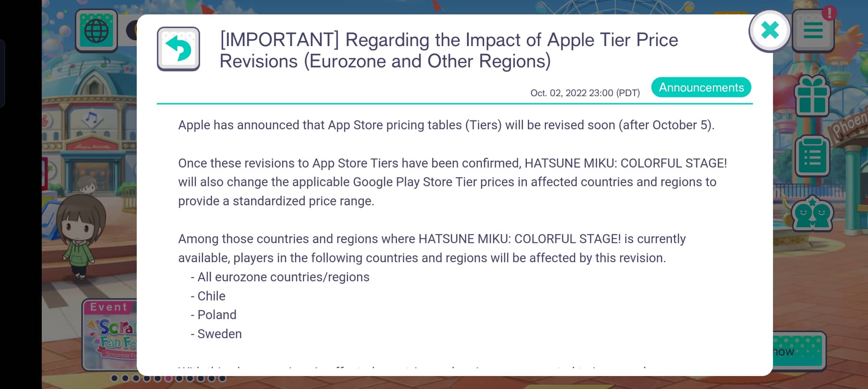
Task: Click the announcement title heading text
Action: pos(449,50)
